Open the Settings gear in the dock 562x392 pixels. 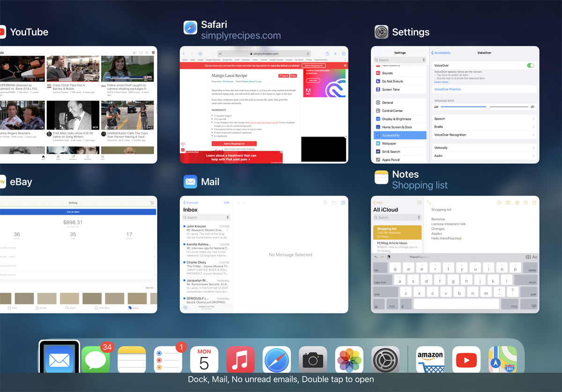(385, 360)
